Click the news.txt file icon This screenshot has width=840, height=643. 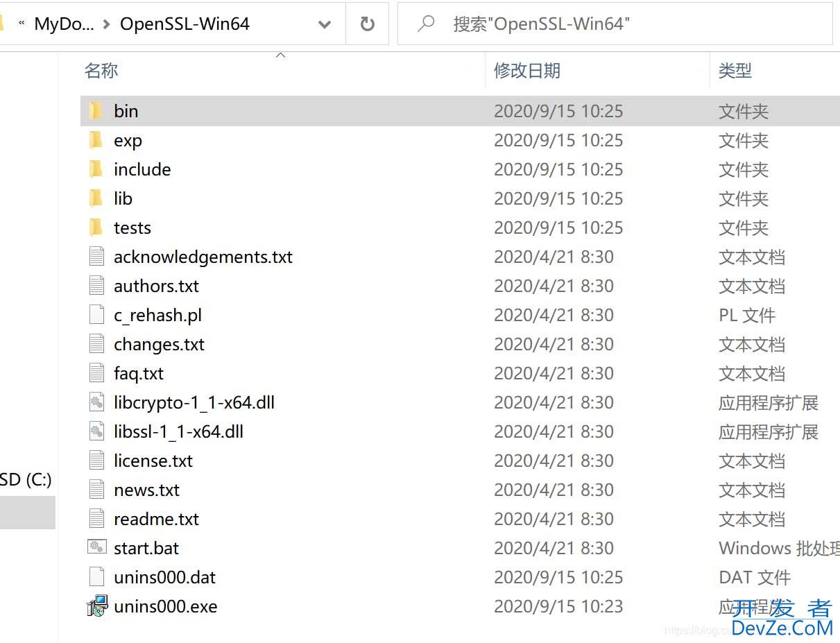point(97,490)
